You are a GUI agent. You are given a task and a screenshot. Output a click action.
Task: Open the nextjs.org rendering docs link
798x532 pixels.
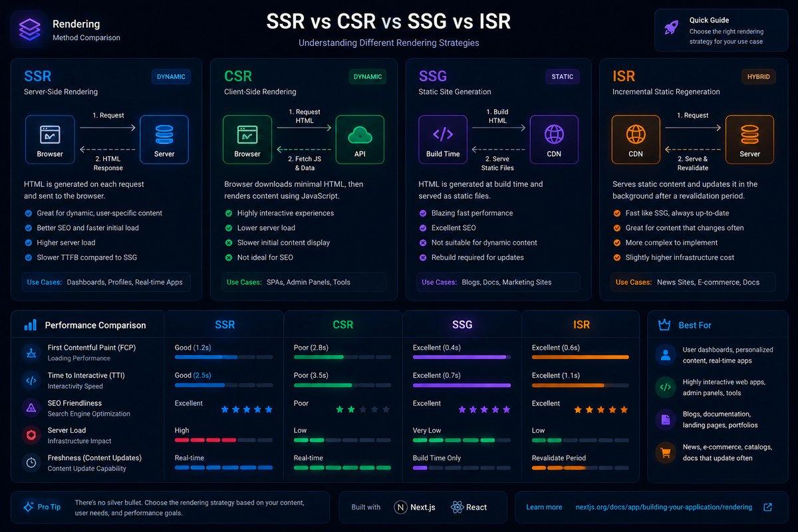click(664, 507)
